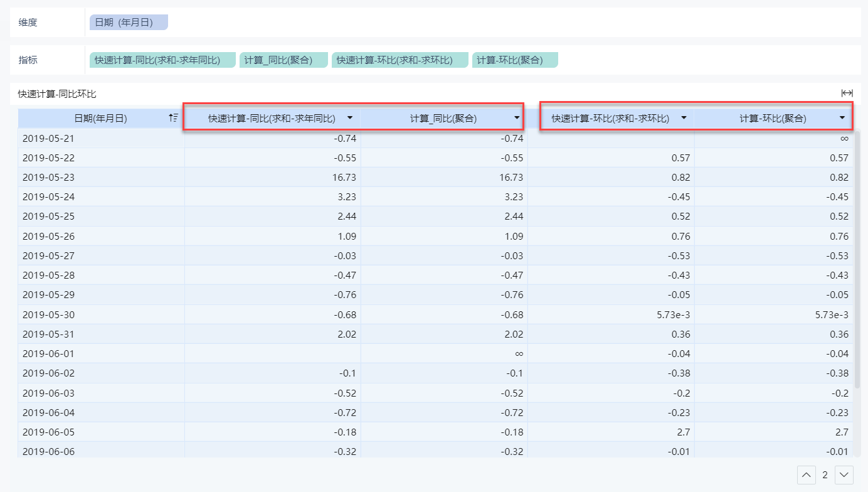Select the 2019-06-04 date cell
The image size is (868, 492).
102,412
